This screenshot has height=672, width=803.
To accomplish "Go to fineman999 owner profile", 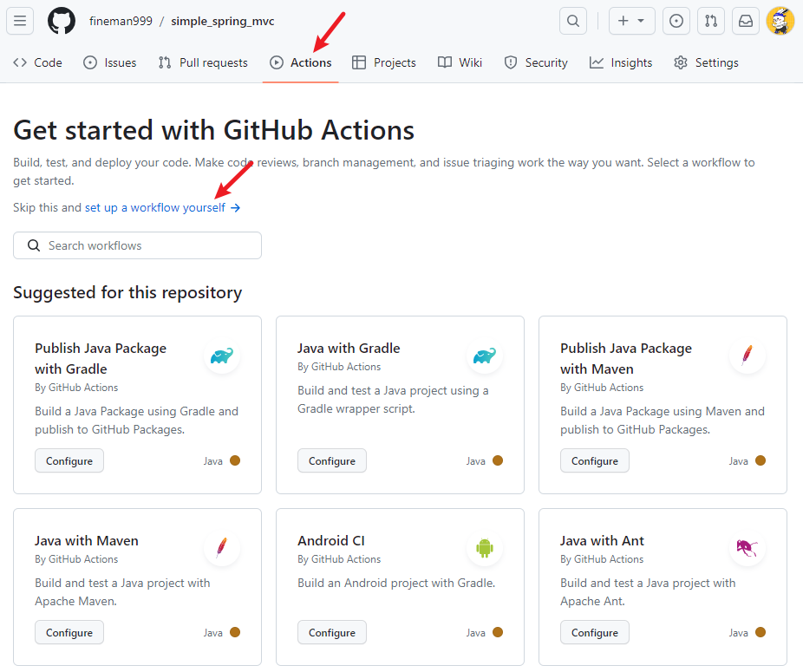I will pos(121,21).
